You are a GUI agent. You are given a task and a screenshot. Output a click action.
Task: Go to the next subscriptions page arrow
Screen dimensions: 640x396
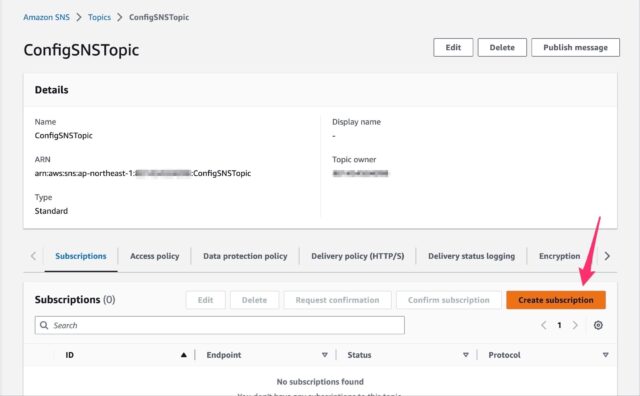pyautogui.click(x=575, y=325)
